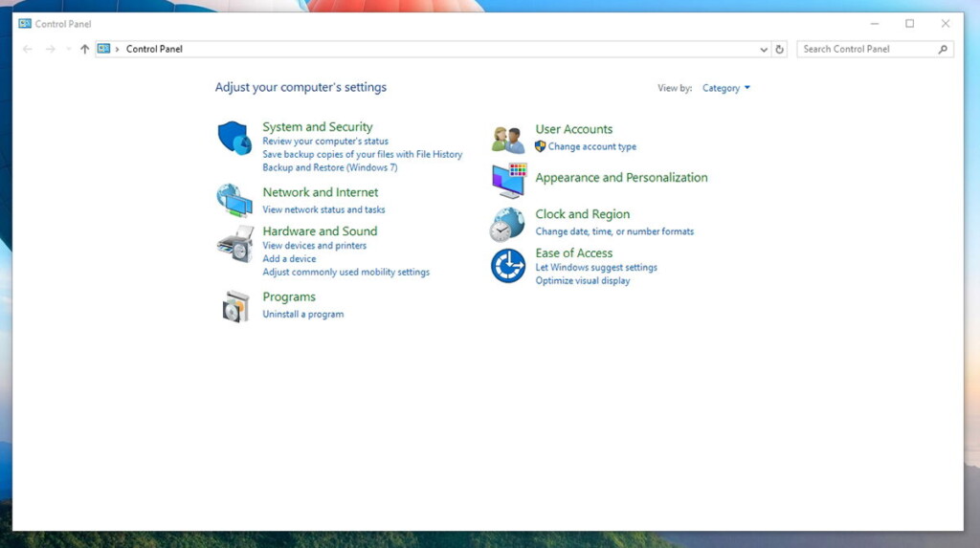The image size is (980, 548).
Task: Open the Clock and Region globe clock icon
Action: click(x=507, y=225)
